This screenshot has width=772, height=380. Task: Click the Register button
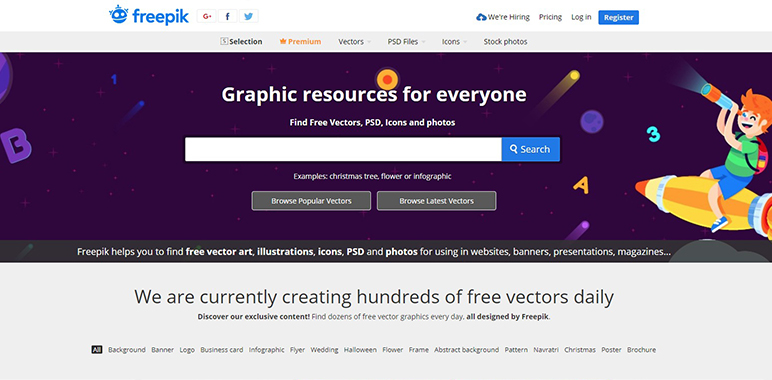click(618, 17)
